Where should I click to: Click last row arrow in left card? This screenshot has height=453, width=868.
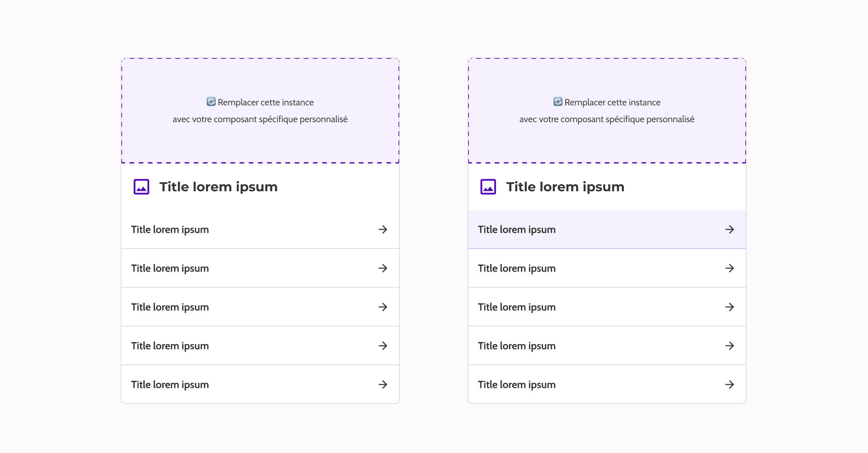[382, 385]
